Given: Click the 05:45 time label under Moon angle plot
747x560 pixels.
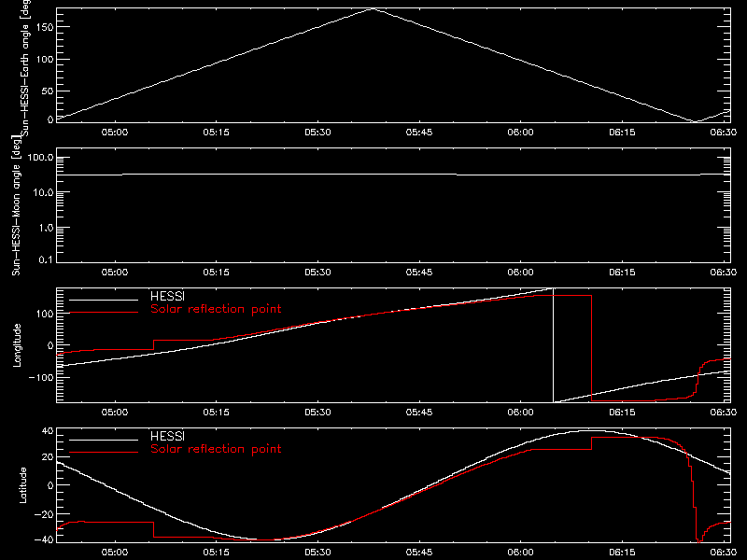Looking at the screenshot, I should 419,273.
